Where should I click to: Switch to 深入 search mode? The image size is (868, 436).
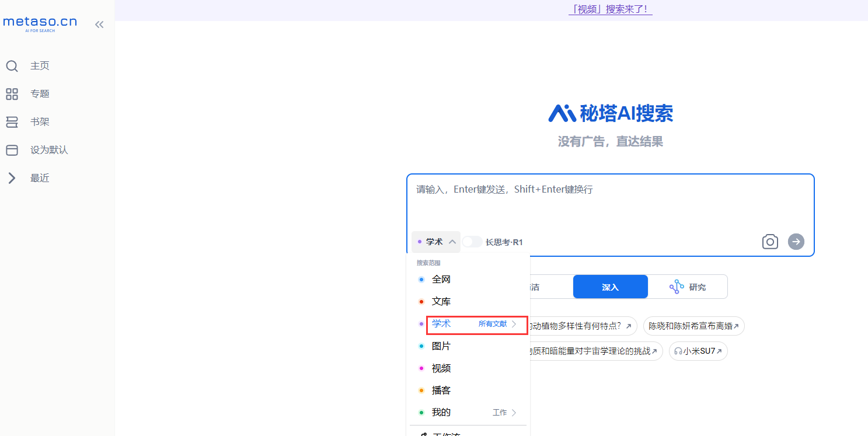611,287
